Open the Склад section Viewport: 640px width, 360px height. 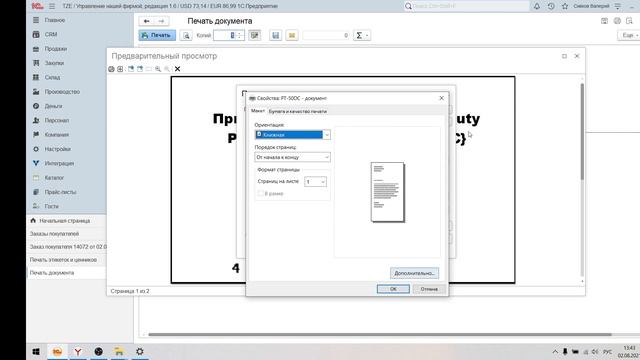[x=52, y=77]
